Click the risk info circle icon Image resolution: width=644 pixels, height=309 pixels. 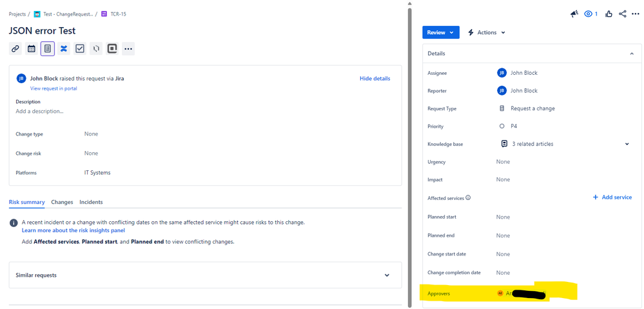point(14,223)
